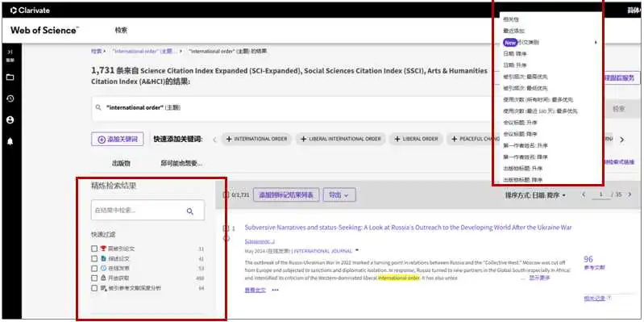This screenshot has width=644, height=322.
Task: Click the early access clock icon
Action: 103,268
